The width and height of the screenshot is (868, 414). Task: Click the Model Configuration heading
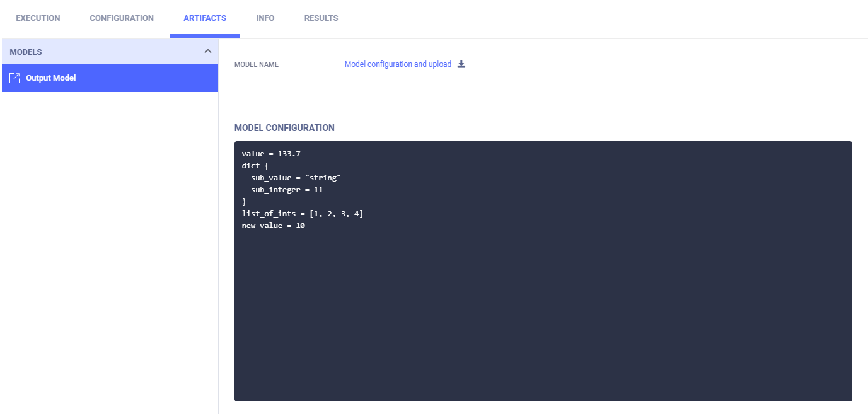tap(284, 128)
